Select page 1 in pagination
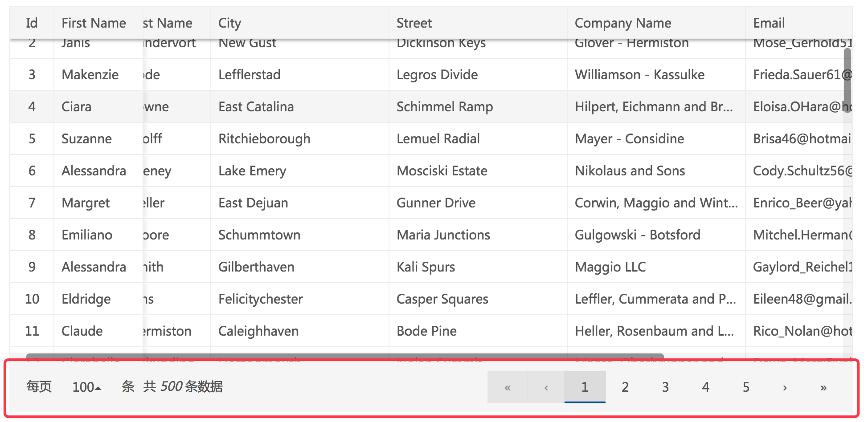This screenshot has height=422, width=868. point(585,387)
